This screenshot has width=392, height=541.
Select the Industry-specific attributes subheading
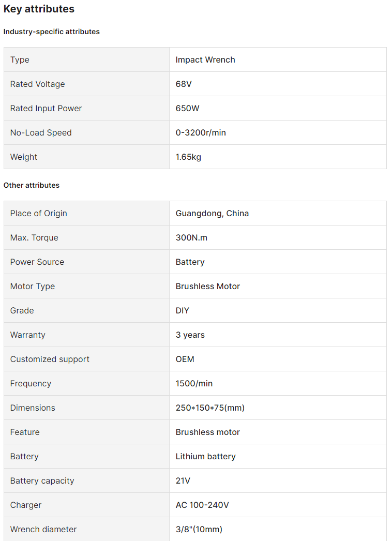point(52,32)
